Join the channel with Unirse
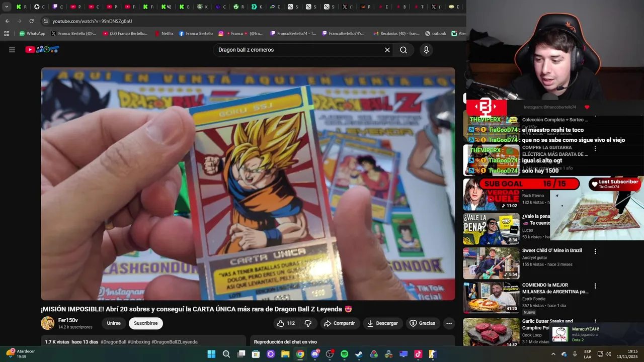Viewport: 644px width, 362px height. click(114, 323)
